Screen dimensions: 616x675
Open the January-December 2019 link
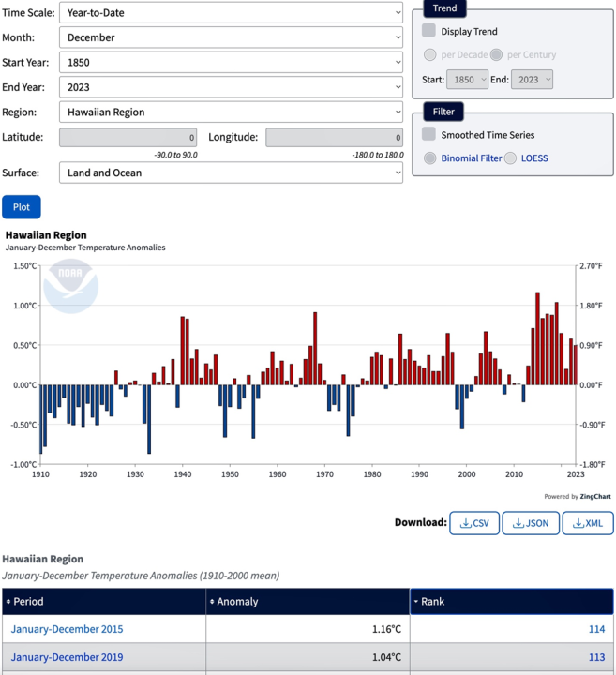[x=67, y=657]
